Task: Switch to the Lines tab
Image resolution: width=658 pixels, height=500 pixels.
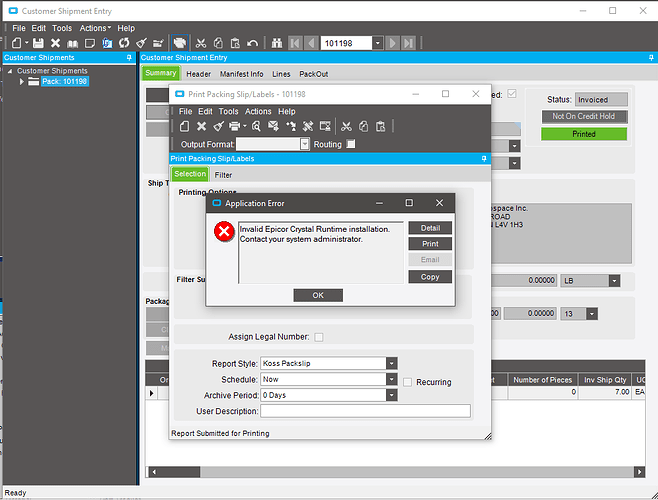Action: coord(281,74)
